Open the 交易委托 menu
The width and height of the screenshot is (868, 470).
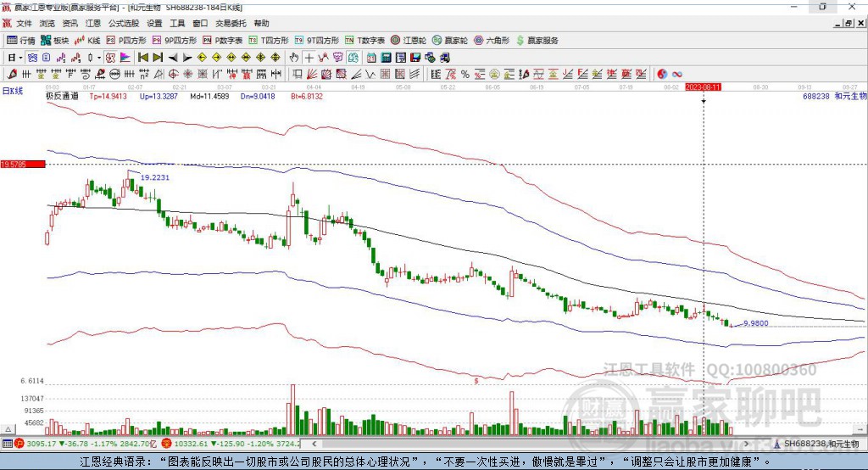point(231,23)
